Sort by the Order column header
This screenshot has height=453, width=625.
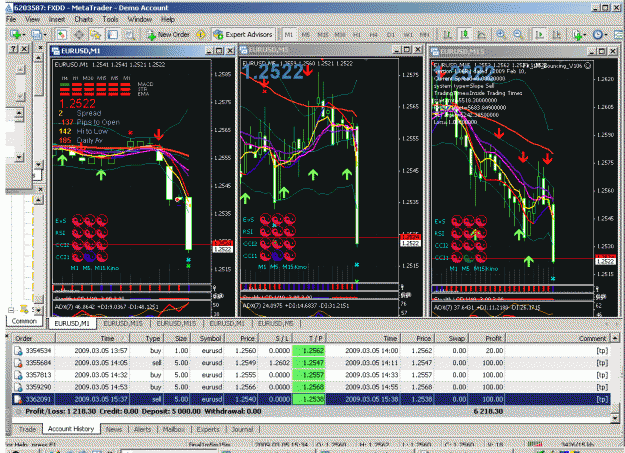(34, 338)
